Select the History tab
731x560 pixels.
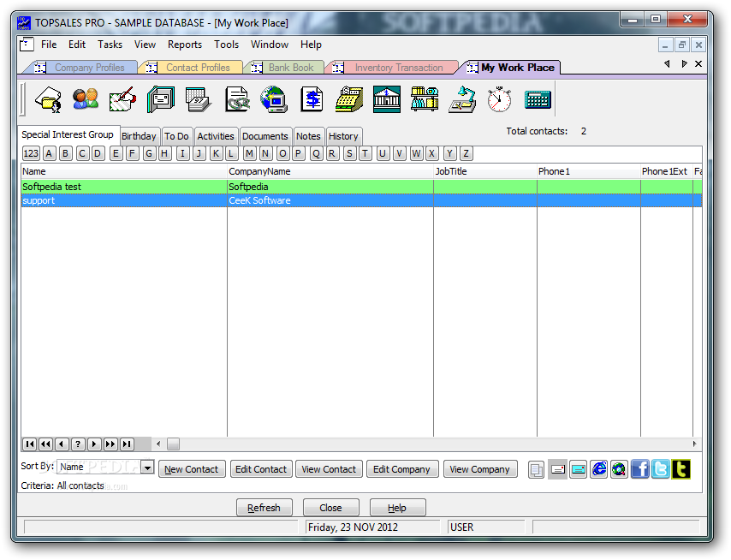pos(343,136)
